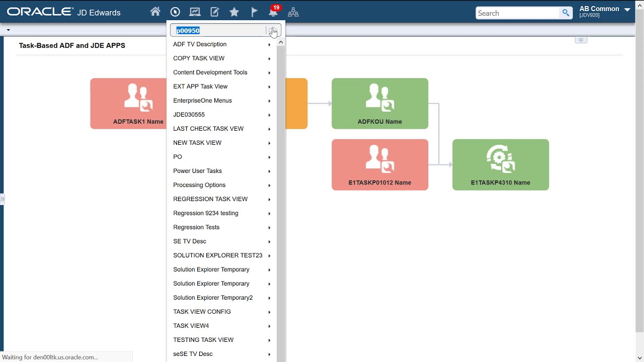
Task: Open Regression Tests menu item
Action: [x=221, y=227]
